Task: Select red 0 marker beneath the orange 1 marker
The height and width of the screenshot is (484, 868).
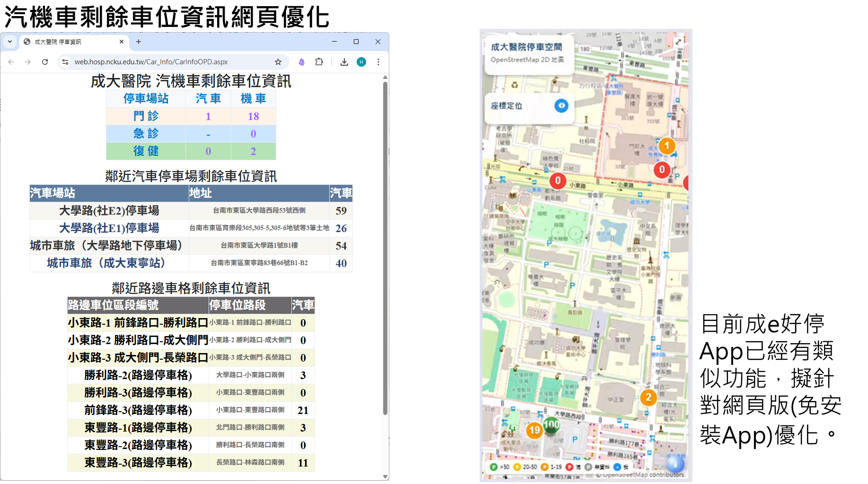Action: pos(662,169)
